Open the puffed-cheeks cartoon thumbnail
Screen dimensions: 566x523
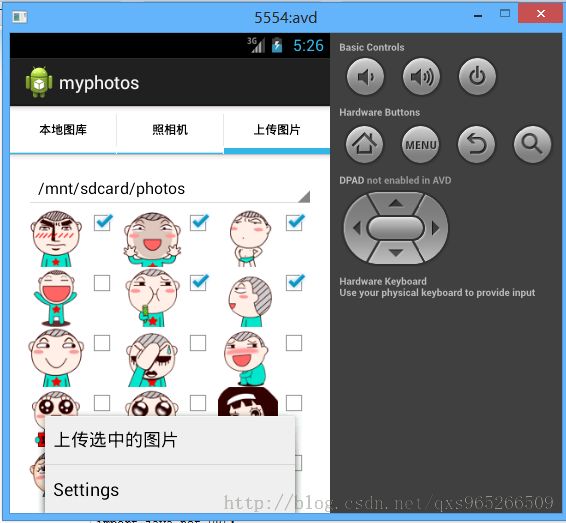pos(152,298)
